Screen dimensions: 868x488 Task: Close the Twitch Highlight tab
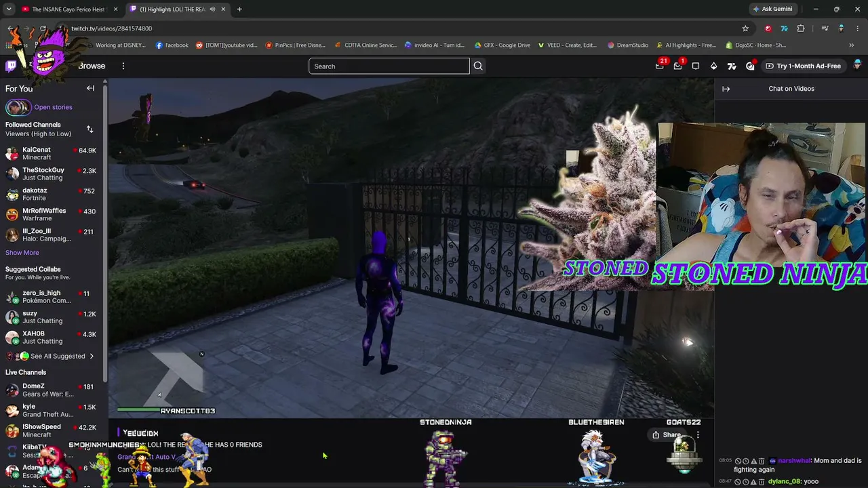(223, 9)
